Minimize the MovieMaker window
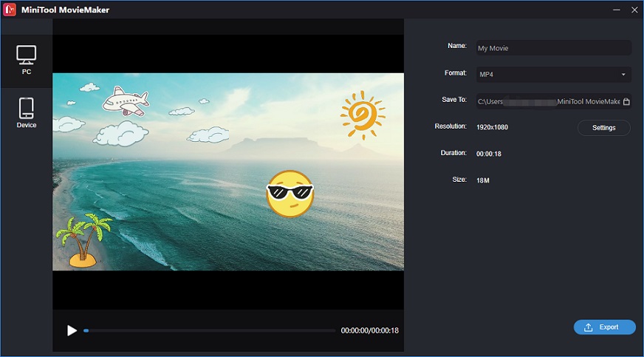 617,10
